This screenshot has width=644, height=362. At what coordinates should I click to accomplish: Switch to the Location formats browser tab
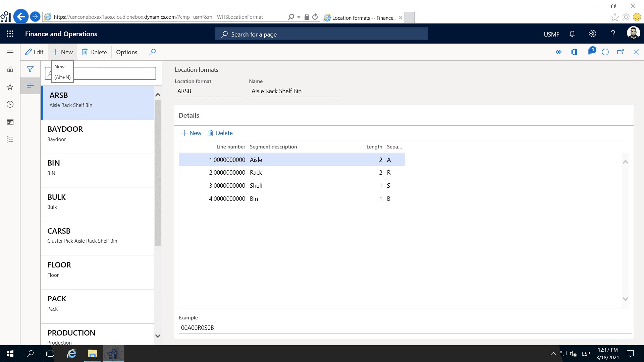(362, 18)
